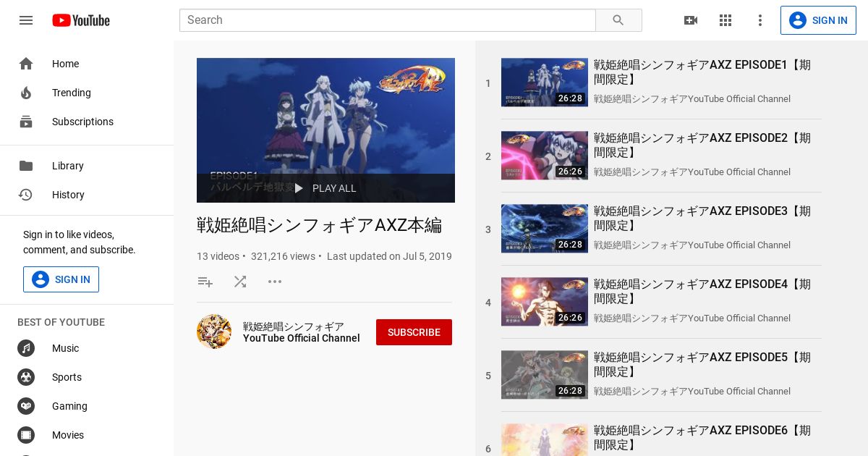Open playlist more-actions three-dot menu
Viewport: 868px width, 456px height.
coord(275,282)
